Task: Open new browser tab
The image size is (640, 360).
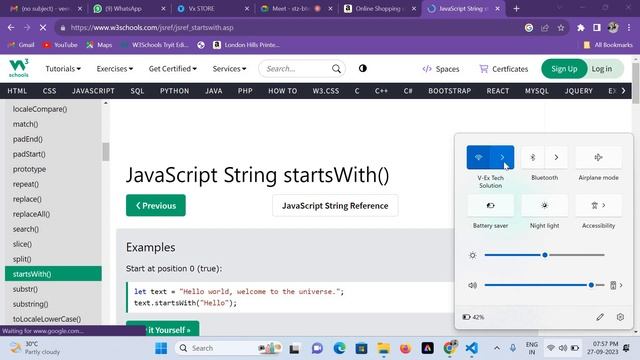Action: pyautogui.click(x=516, y=9)
